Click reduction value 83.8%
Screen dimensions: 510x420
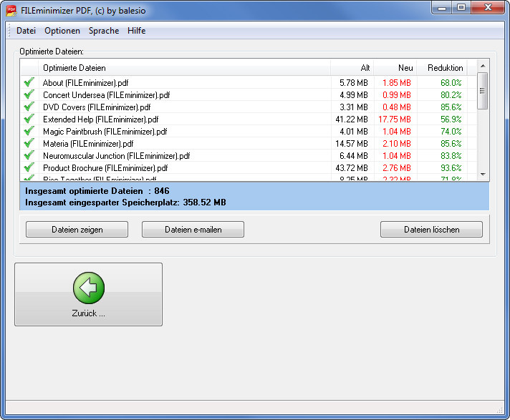point(451,155)
